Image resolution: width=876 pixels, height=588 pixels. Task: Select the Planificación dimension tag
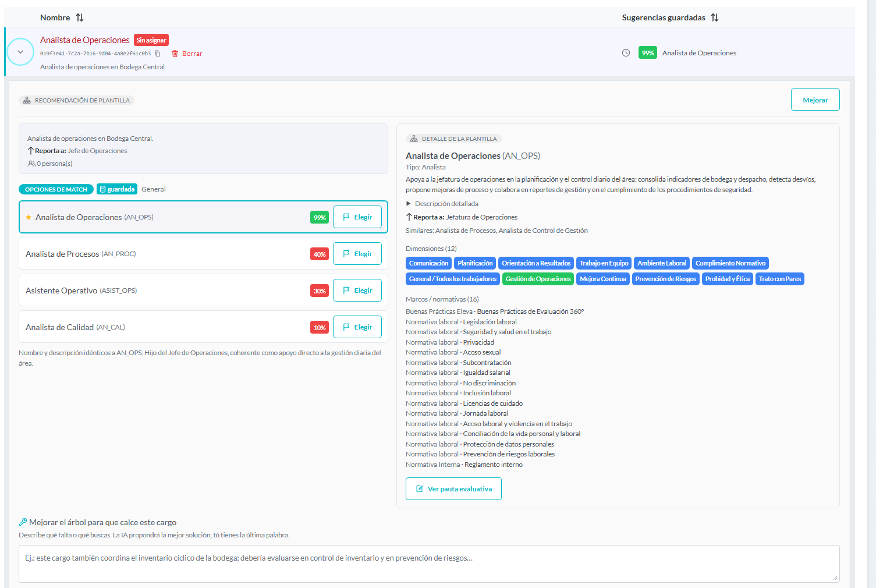[x=475, y=263]
